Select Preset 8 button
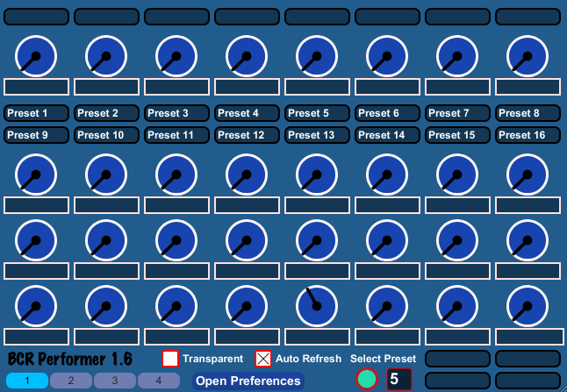567x392 pixels. tap(528, 113)
